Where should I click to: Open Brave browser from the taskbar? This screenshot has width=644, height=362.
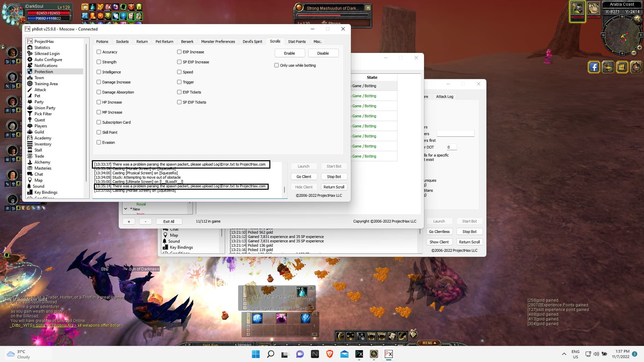click(329, 354)
